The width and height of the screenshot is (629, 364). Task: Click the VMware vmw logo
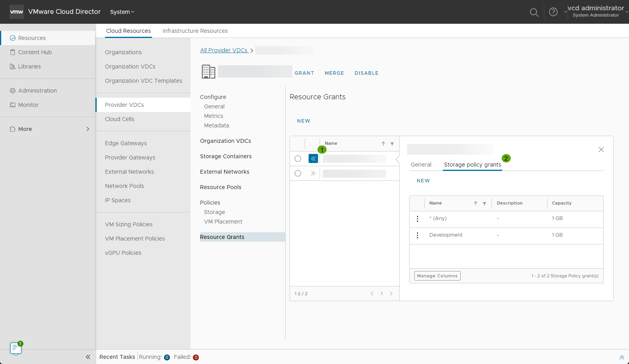pos(17,12)
